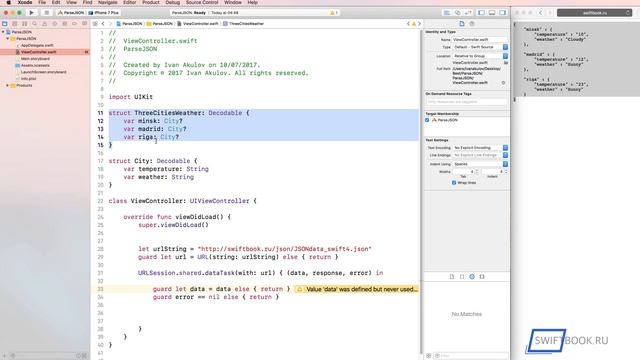Image resolution: width=640 pixels, height=360 pixels.
Task: Open the Text Encoding dropdown
Action: coord(480,148)
